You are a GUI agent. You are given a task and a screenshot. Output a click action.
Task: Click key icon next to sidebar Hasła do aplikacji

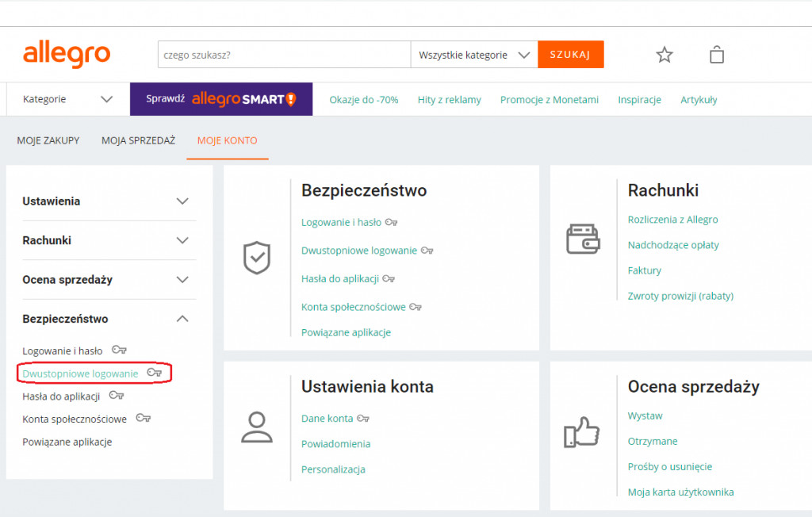(x=117, y=396)
